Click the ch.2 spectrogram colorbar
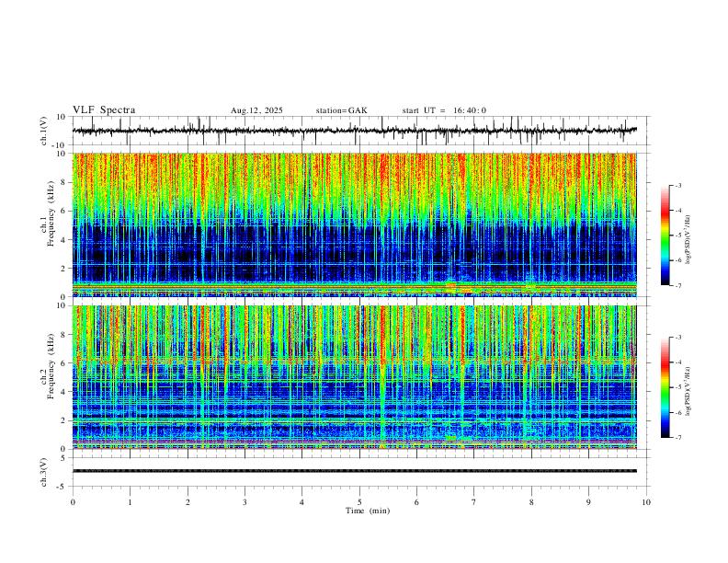The height and width of the screenshot is (563, 728). pos(665,387)
